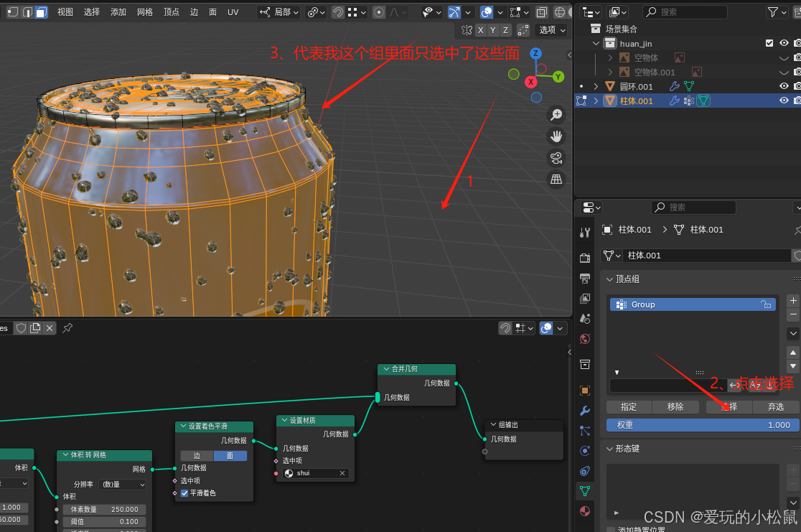Click the 弃选 button
The height and width of the screenshot is (532, 801).
pos(775,407)
